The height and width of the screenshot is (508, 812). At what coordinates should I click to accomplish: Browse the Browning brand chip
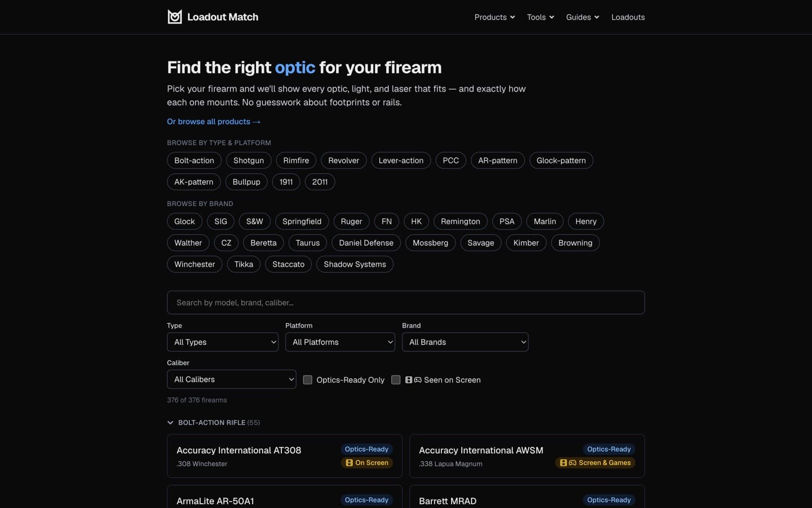click(x=575, y=243)
